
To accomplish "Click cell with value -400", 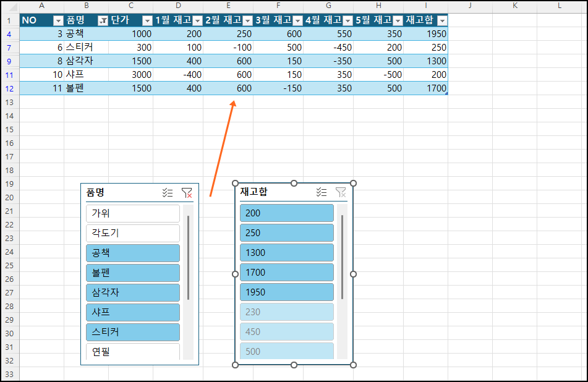I will [x=178, y=75].
